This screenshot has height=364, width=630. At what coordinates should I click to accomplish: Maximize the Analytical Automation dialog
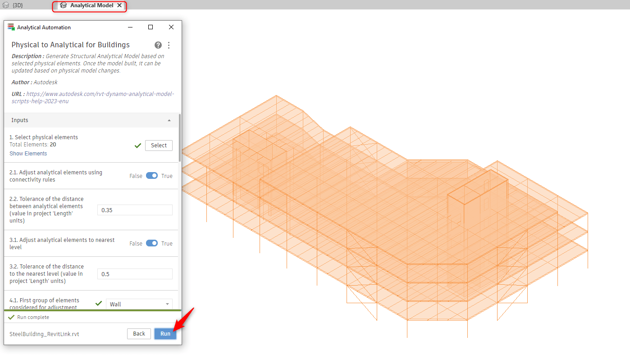(151, 27)
